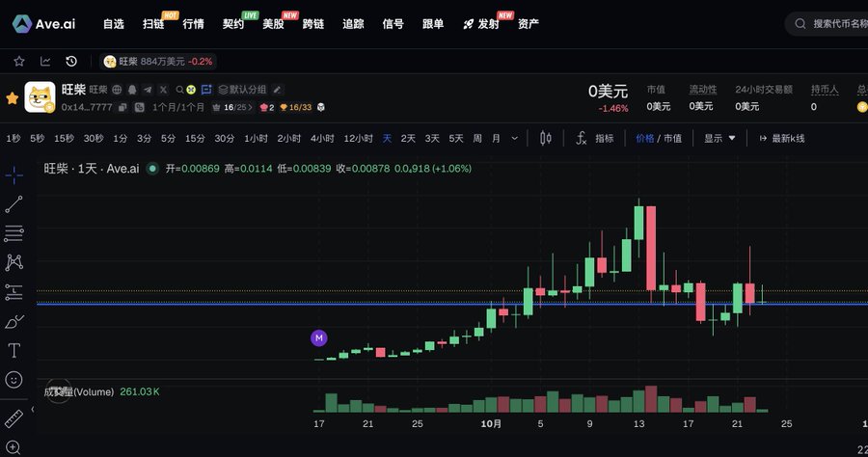Open the 指标 indicators menu
The width and height of the screenshot is (868, 457).
click(x=595, y=138)
